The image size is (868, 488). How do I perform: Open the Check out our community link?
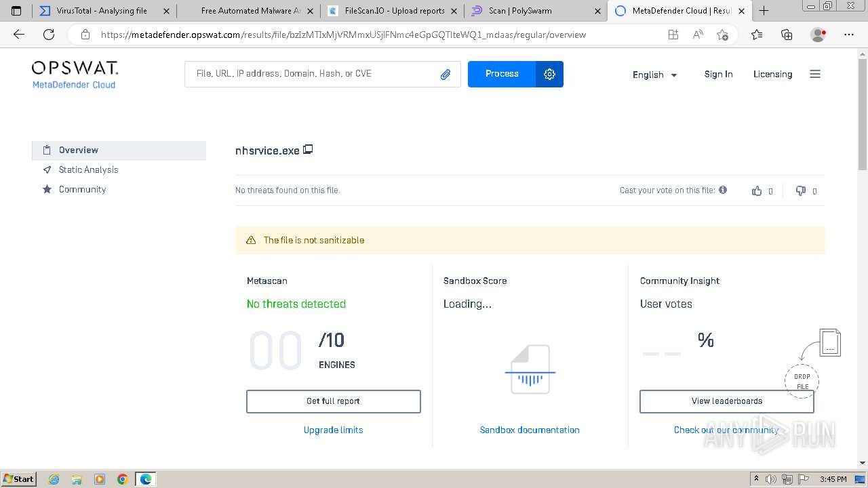(726, 430)
